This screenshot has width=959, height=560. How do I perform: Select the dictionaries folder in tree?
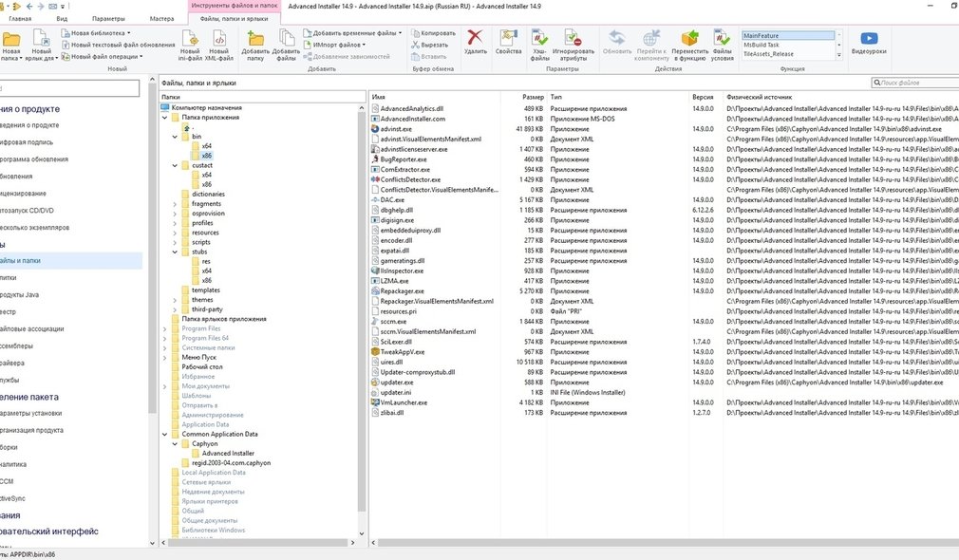pyautogui.click(x=208, y=195)
